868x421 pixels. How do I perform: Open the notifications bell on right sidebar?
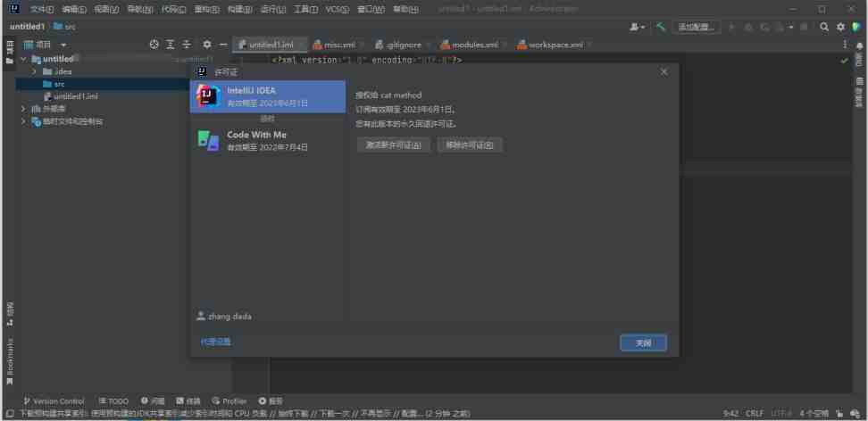tap(859, 45)
